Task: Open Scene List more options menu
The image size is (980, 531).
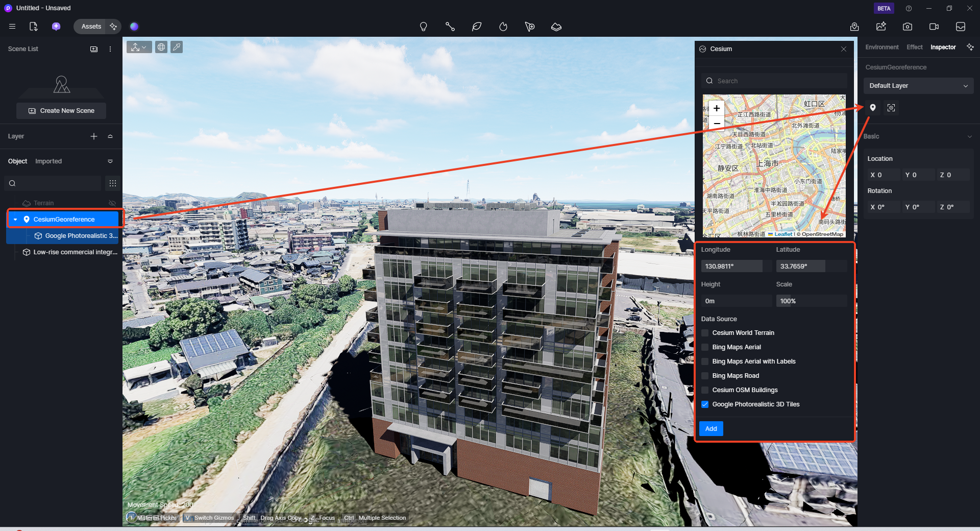Action: point(110,49)
